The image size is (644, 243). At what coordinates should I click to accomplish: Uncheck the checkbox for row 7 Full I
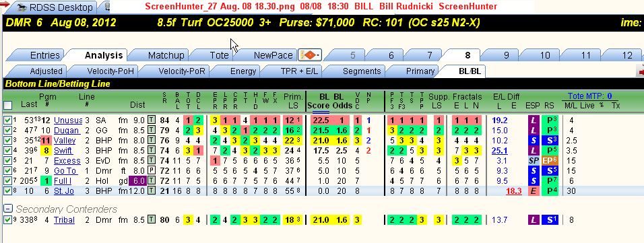pos(7,180)
